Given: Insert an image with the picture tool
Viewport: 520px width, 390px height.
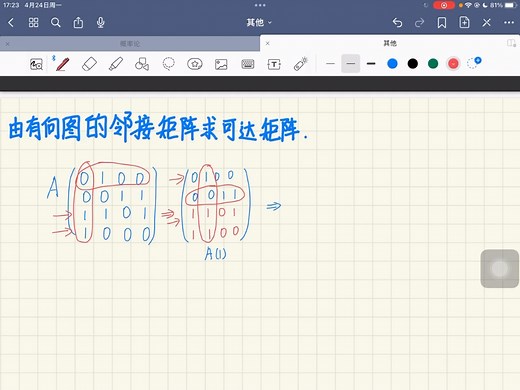Looking at the screenshot, I should point(221,64).
